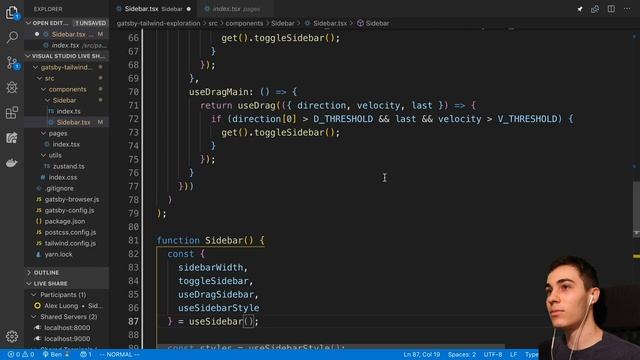Click the errors and warnings count in status bar
Image resolution: width=640 pixels, height=360 pixels.
click(21, 354)
